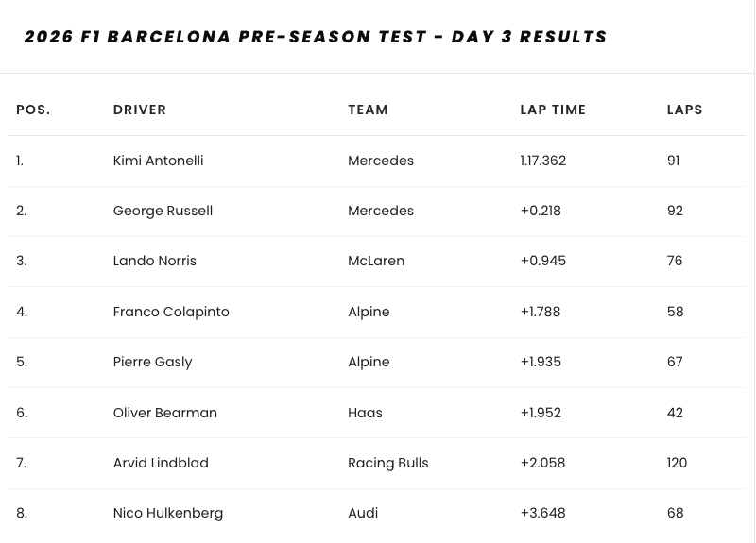Image resolution: width=756 pixels, height=543 pixels.
Task: Click the LAPS column header
Action: 685,110
